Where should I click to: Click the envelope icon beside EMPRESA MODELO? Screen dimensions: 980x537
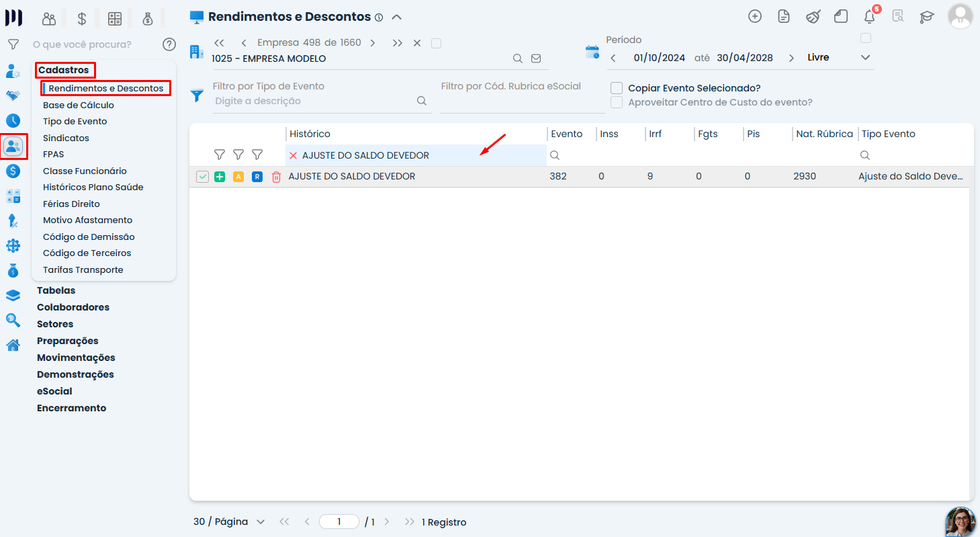coord(536,58)
